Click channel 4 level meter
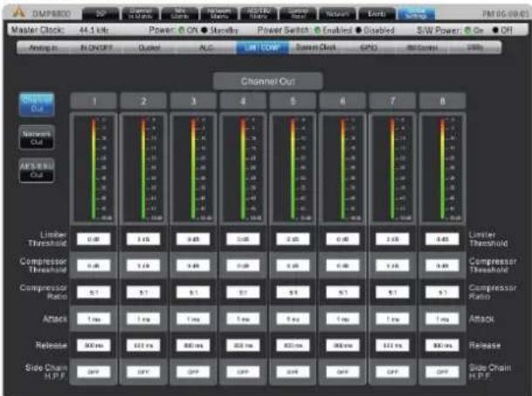The width and height of the screenshot is (532, 396). click(x=243, y=169)
